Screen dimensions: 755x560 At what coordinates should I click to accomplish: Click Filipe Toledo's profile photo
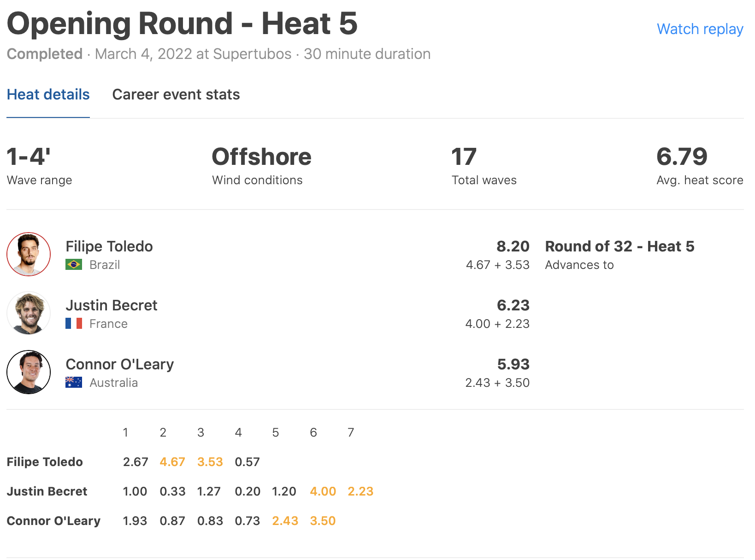(x=29, y=254)
